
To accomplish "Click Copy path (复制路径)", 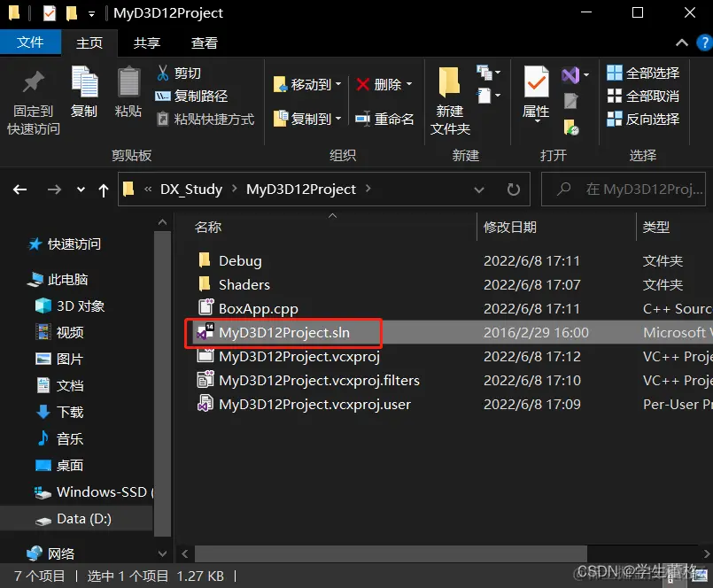I will pyautogui.click(x=191, y=96).
